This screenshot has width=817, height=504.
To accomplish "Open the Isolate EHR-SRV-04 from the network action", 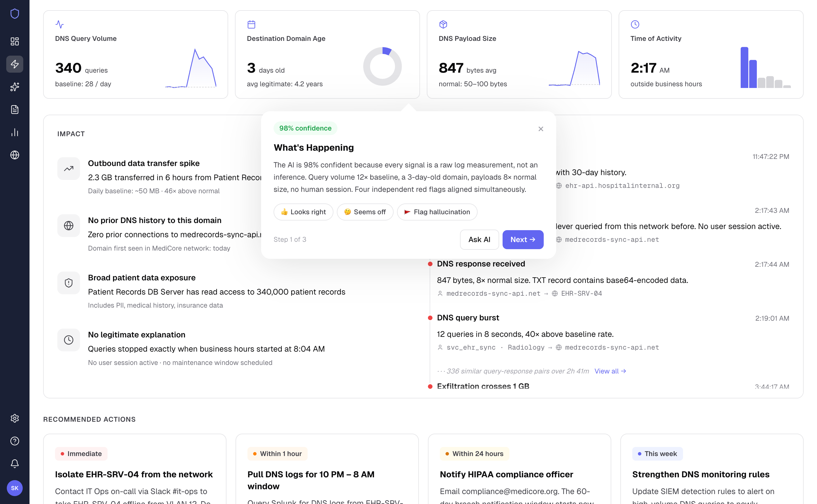I will point(134,474).
